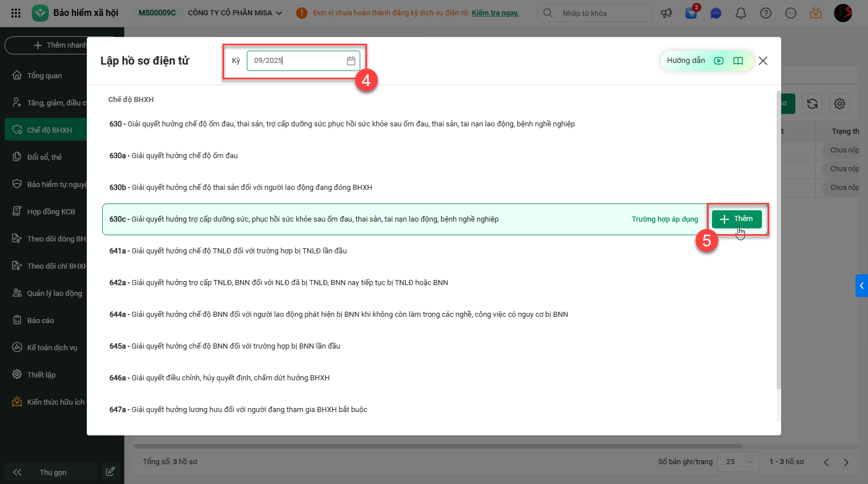Click the edit sidebar pencil icon
Screen dimensions: 868x484
click(110, 472)
